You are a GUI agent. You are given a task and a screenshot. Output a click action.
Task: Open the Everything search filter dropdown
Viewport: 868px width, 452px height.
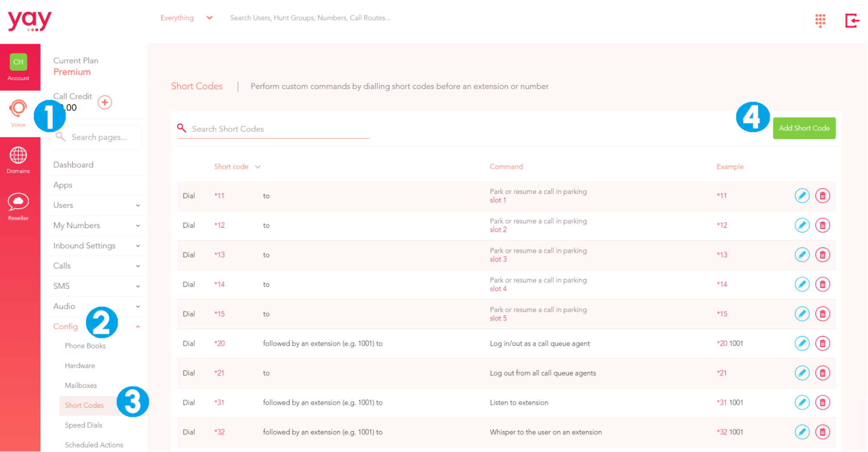186,18
